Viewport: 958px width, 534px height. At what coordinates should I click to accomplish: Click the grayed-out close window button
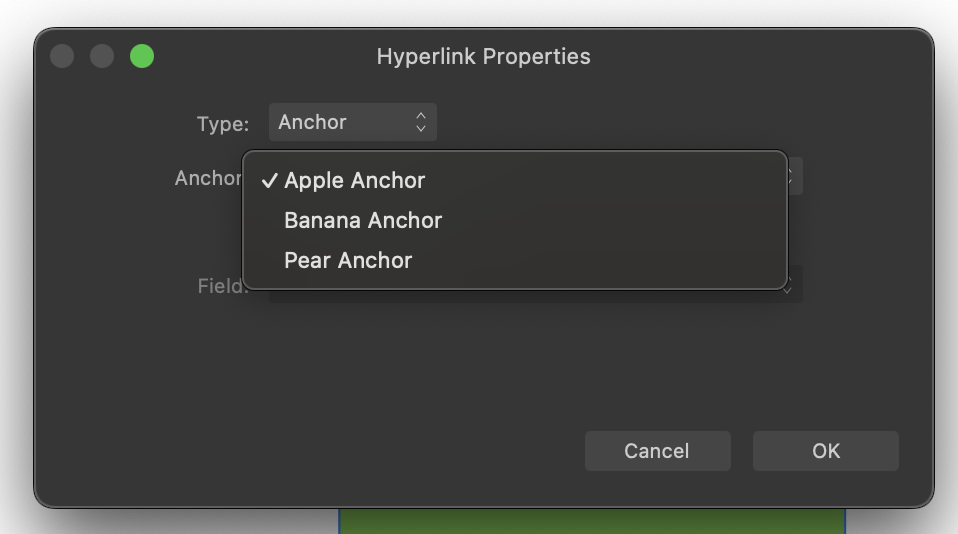point(62,56)
